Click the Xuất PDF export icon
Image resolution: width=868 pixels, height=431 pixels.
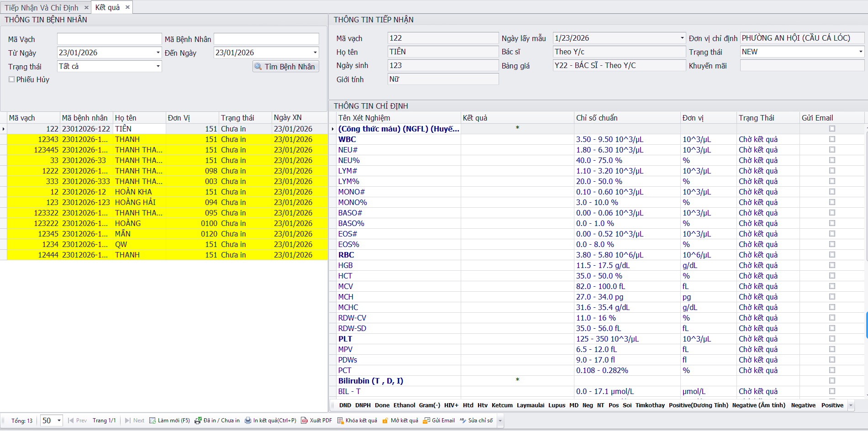click(x=304, y=420)
